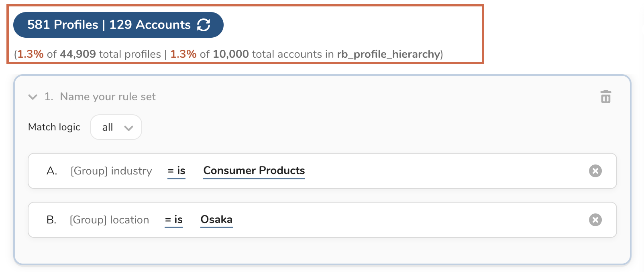This screenshot has width=644, height=272.
Task: Change the "= is" operator for location
Action: tap(173, 220)
